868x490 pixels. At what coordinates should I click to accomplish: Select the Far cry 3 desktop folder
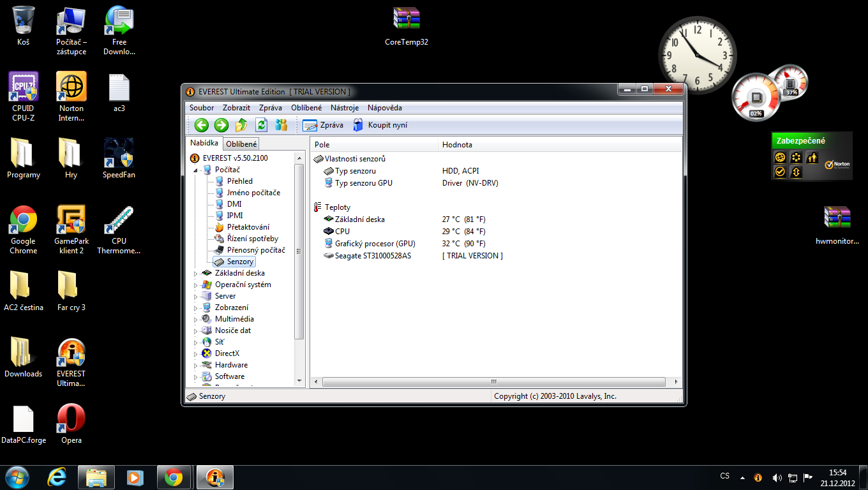pyautogui.click(x=71, y=291)
